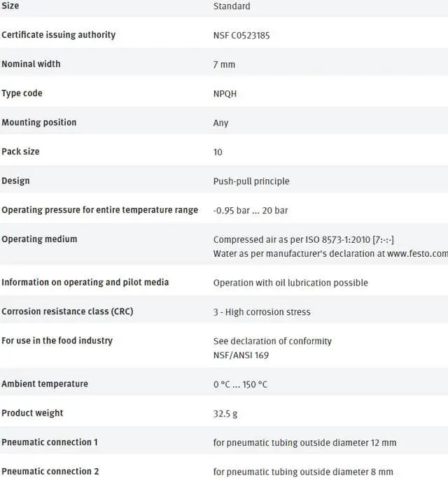
Task: Select the pack size value '10'
Action: click(218, 152)
